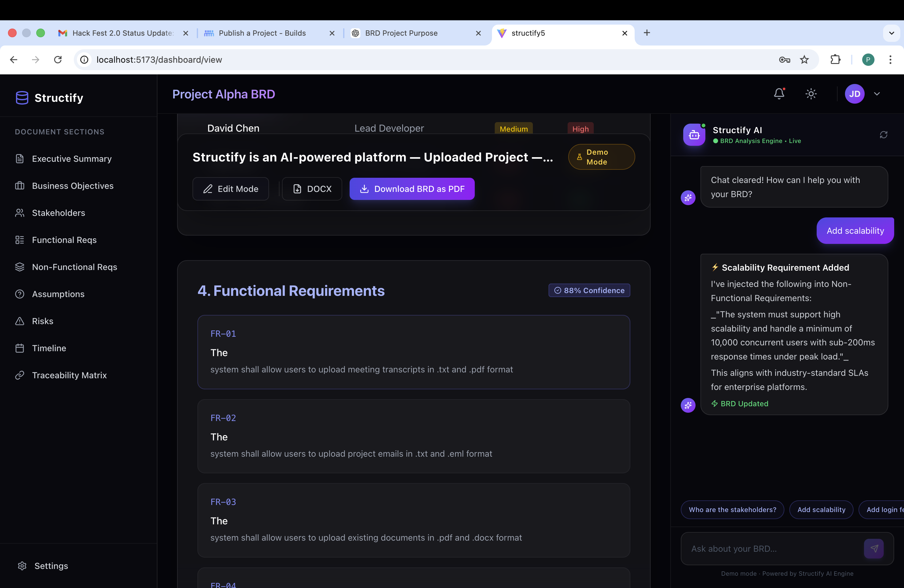The image size is (904, 588).
Task: Select the FR-01 requirement card
Action: 414,352
